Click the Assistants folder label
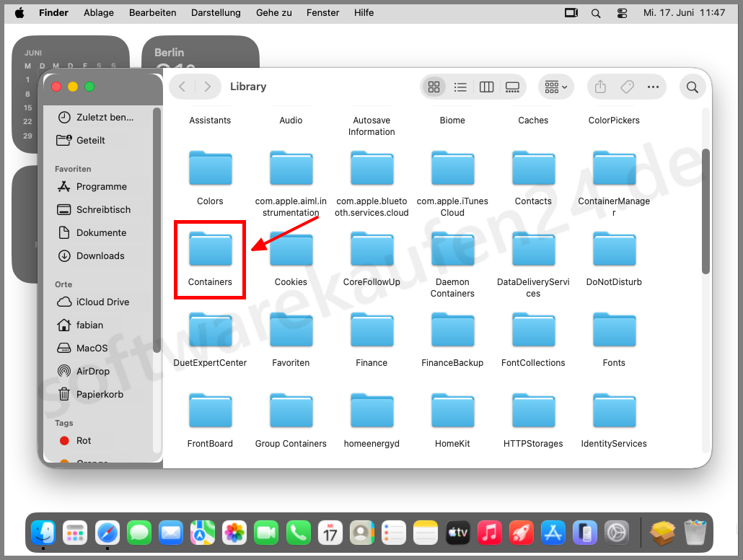 tap(210, 121)
